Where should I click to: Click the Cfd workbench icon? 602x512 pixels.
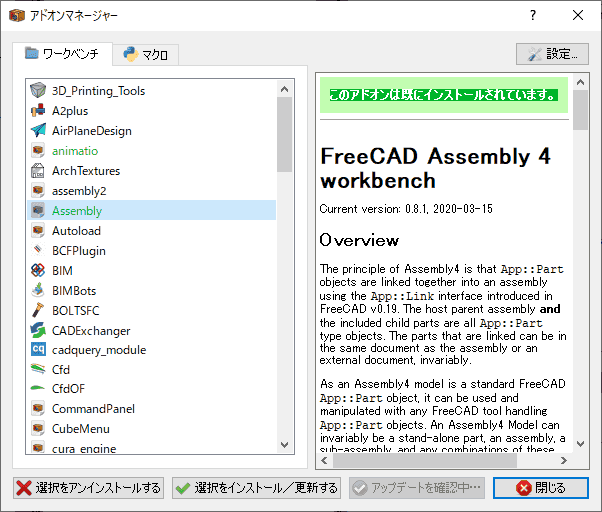pyautogui.click(x=38, y=369)
